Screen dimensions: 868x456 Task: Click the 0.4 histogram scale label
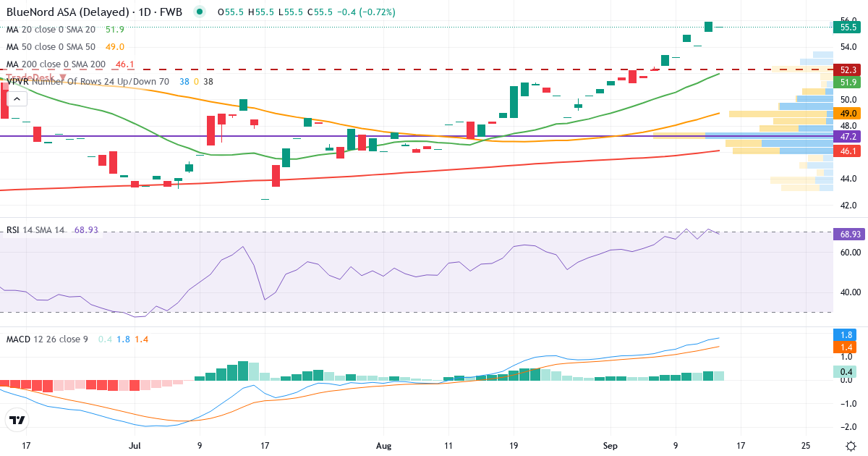[x=845, y=372]
